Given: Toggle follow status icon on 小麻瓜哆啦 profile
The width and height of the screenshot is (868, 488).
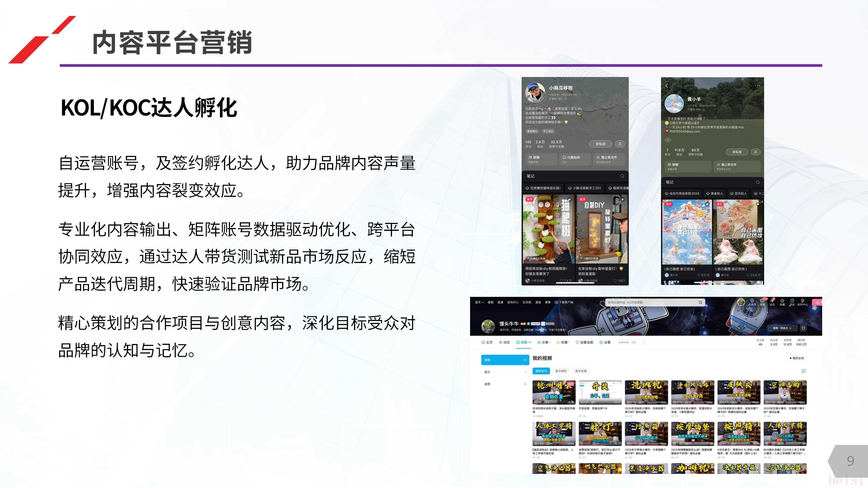Looking at the screenshot, I should pyautogui.click(x=620, y=144).
